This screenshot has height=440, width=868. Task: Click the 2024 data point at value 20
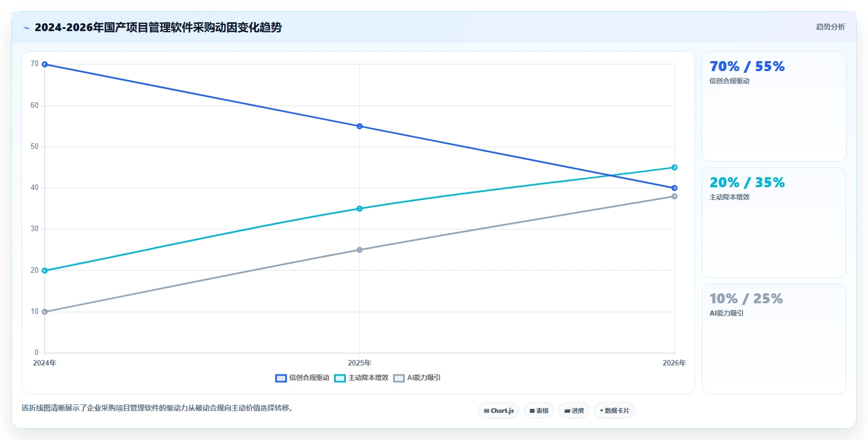45,271
